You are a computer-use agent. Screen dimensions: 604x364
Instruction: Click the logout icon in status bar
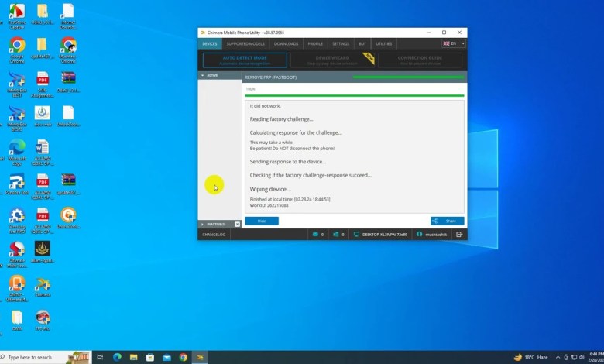(460, 234)
